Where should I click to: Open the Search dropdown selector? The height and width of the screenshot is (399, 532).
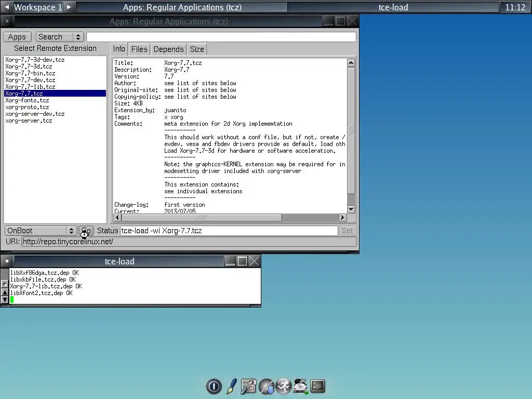(x=60, y=37)
